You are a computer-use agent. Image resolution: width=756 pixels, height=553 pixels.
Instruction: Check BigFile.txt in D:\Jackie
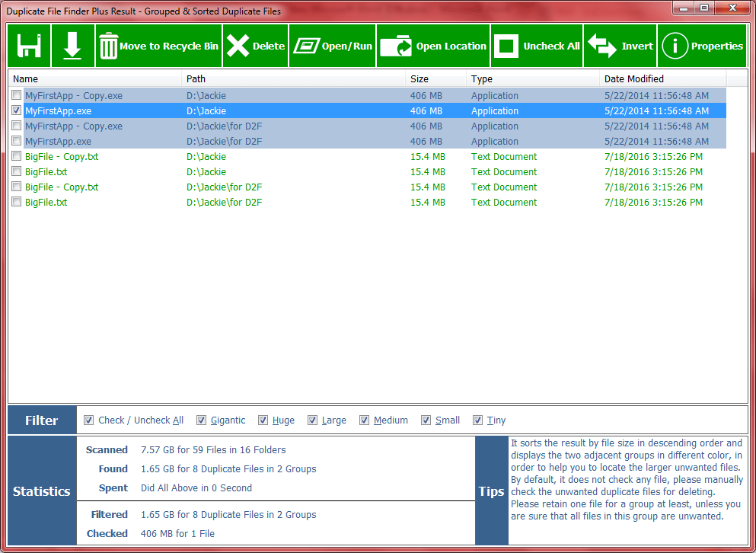[17, 171]
